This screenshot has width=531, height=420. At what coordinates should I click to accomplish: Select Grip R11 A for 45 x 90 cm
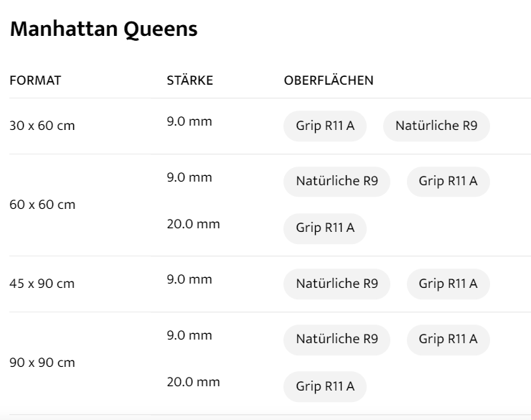pos(448,284)
